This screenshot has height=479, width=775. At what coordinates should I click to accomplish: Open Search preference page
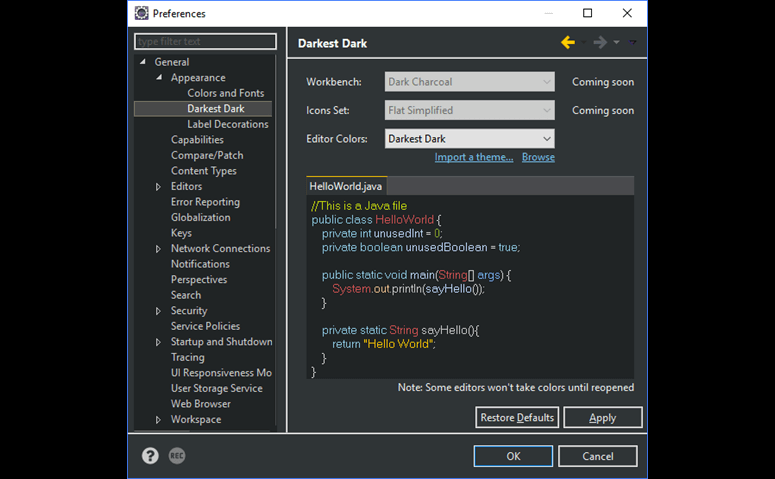point(186,295)
